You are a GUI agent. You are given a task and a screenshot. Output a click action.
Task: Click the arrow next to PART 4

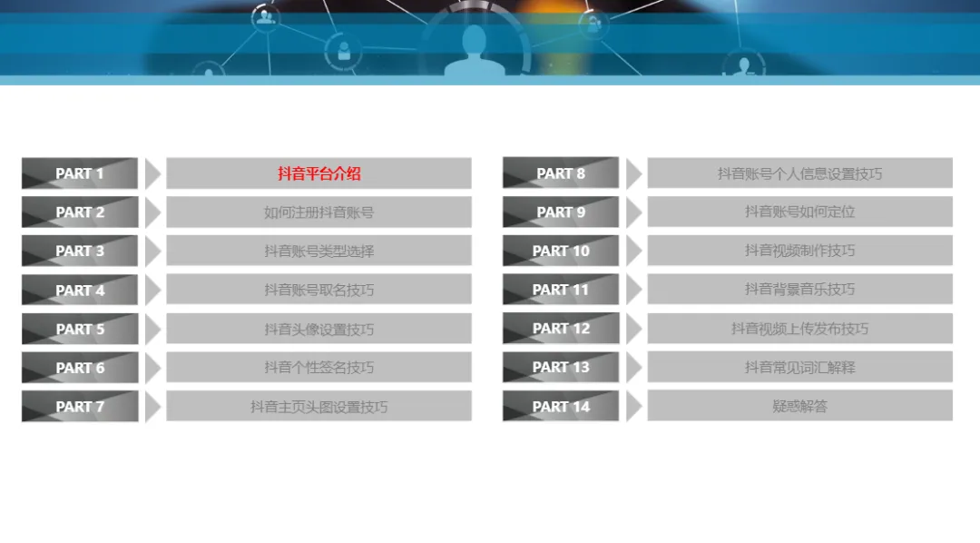pos(152,290)
